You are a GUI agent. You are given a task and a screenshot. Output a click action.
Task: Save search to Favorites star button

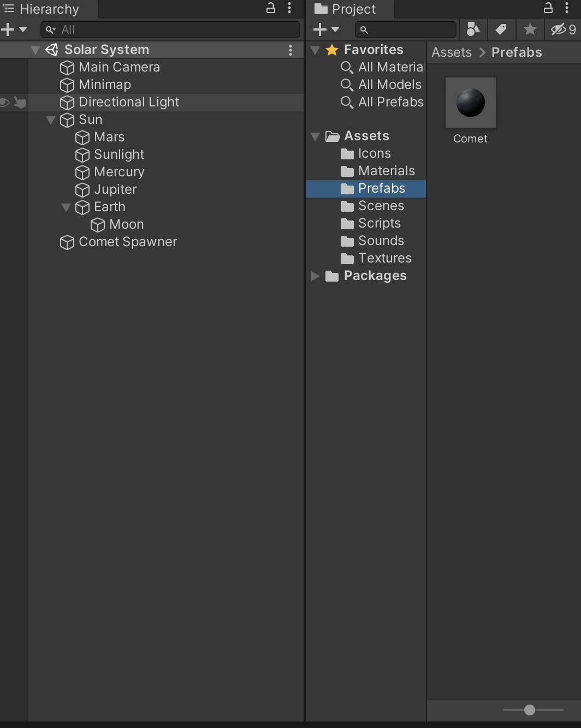tap(530, 29)
